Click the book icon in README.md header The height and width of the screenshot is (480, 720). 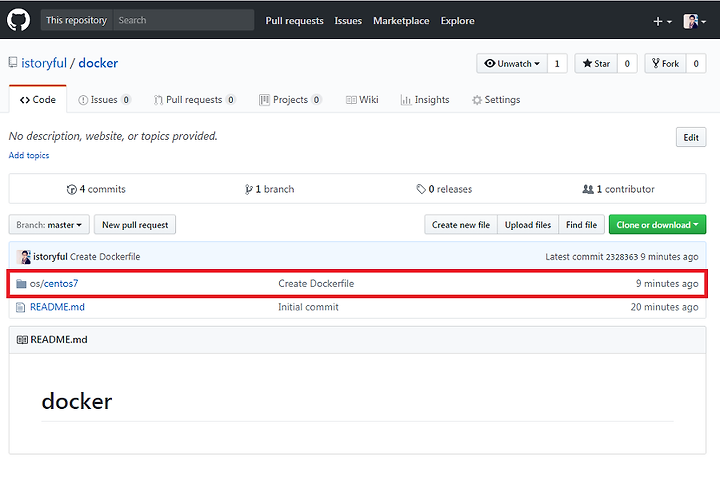(22, 339)
